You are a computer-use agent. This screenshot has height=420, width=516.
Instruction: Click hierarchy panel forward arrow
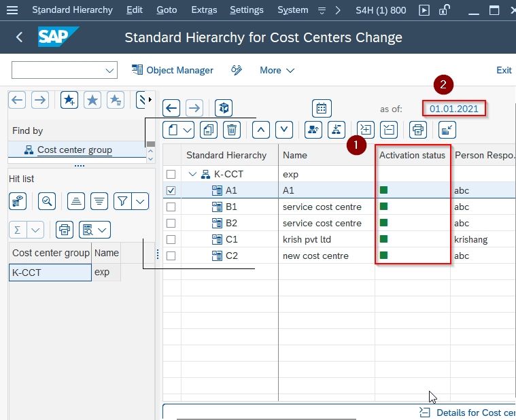coord(194,108)
